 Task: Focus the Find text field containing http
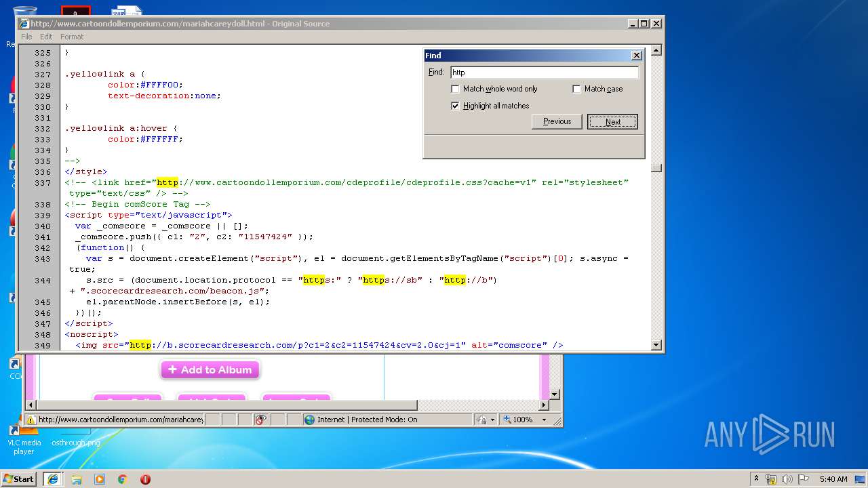point(545,73)
